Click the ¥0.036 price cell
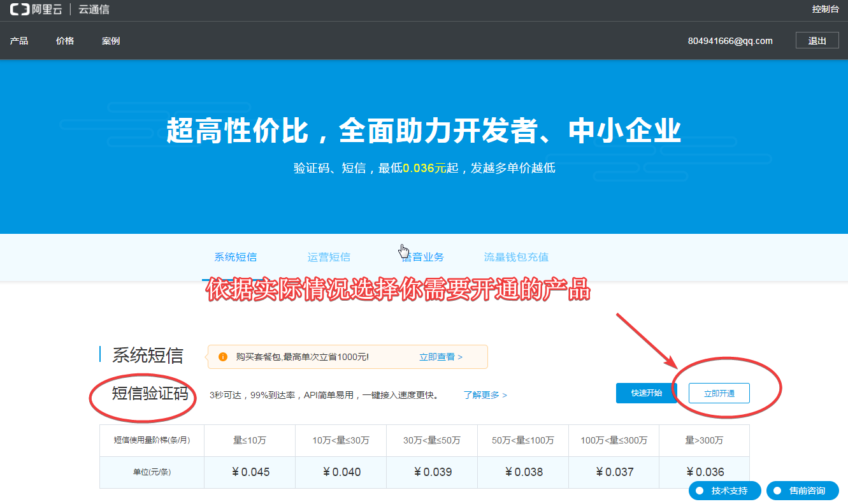Image resolution: width=848 pixels, height=504 pixels. [704, 472]
